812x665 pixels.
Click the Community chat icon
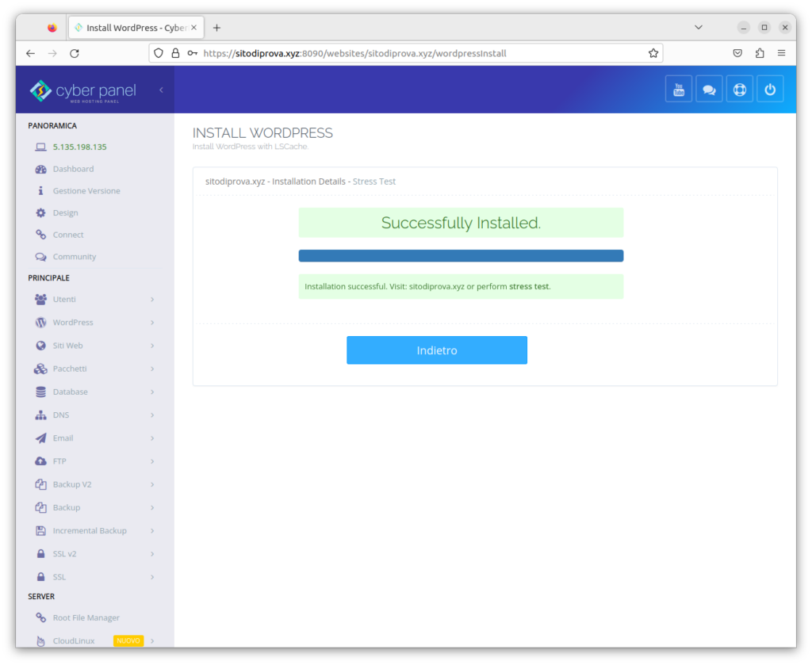(x=41, y=257)
